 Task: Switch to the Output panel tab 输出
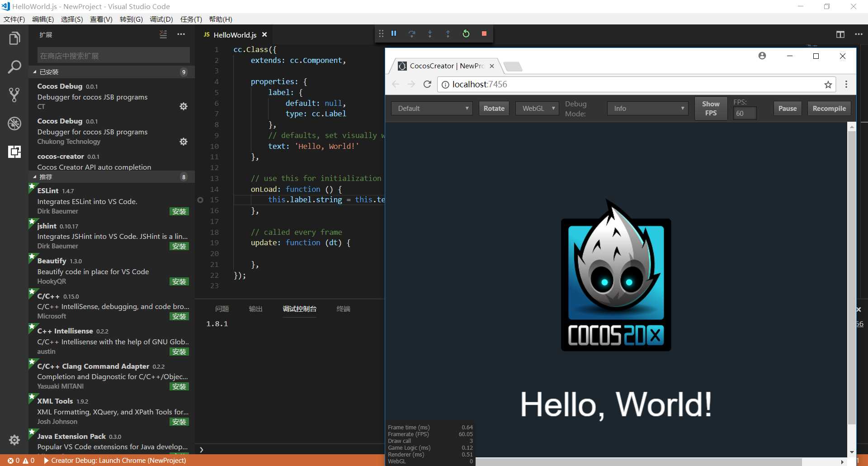(255, 309)
